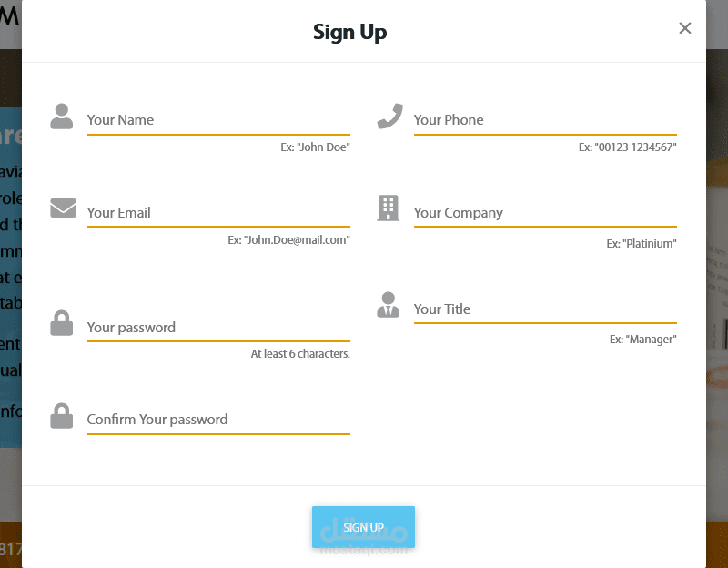Click the padlock icon beside Confirm password
728x568 pixels.
click(62, 416)
